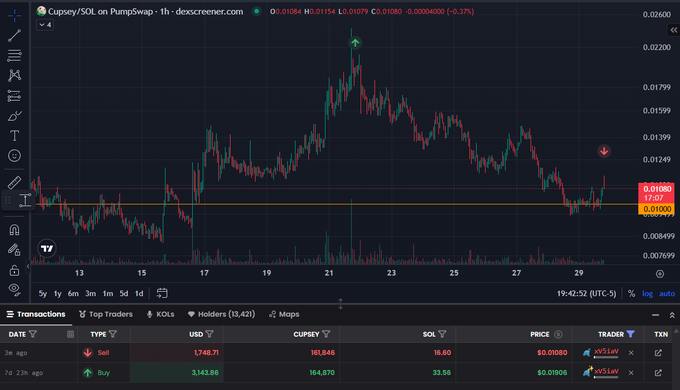Open timezone menu at 19:42:52 (UTC-5)
The image size is (680, 390).
pos(586,294)
